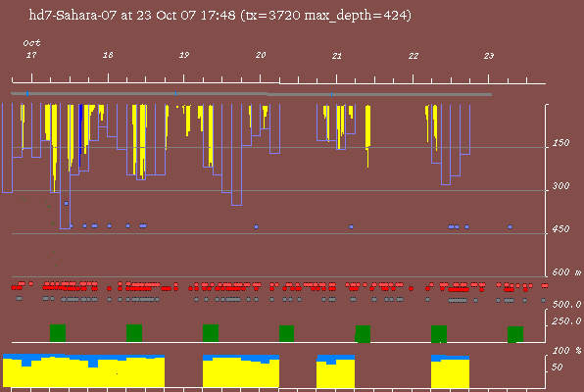Image resolution: width=584 pixels, height=392 pixels.
Task: Select the date label 21 on the time axis
Action: pyautogui.click(x=337, y=56)
